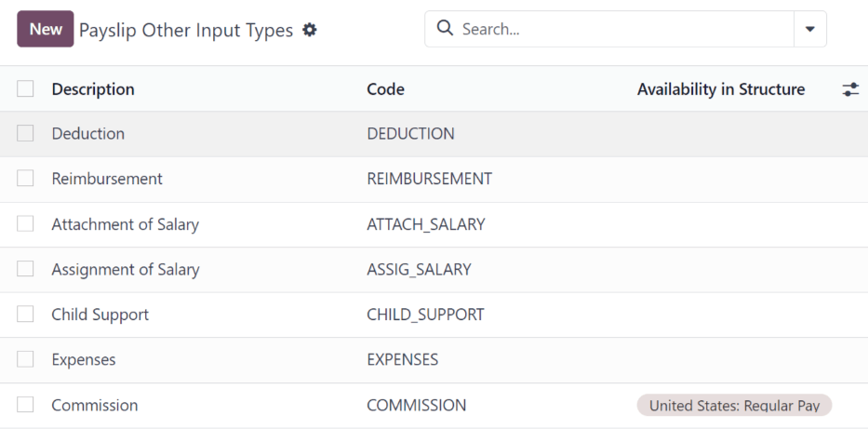Open the Attachment of Salary record
This screenshot has width=868, height=429.
pyautogui.click(x=125, y=224)
